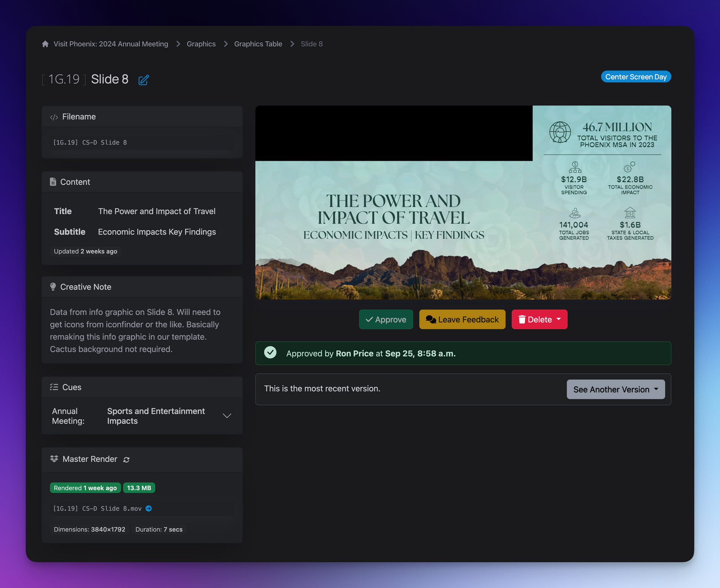Click the Creative Note paragraph text
Screen dimensions: 720x588
click(x=135, y=331)
